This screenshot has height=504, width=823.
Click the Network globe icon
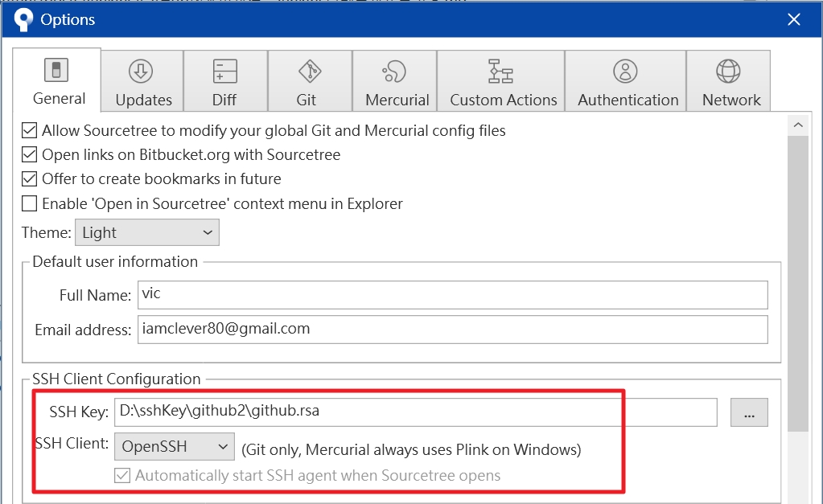(728, 72)
